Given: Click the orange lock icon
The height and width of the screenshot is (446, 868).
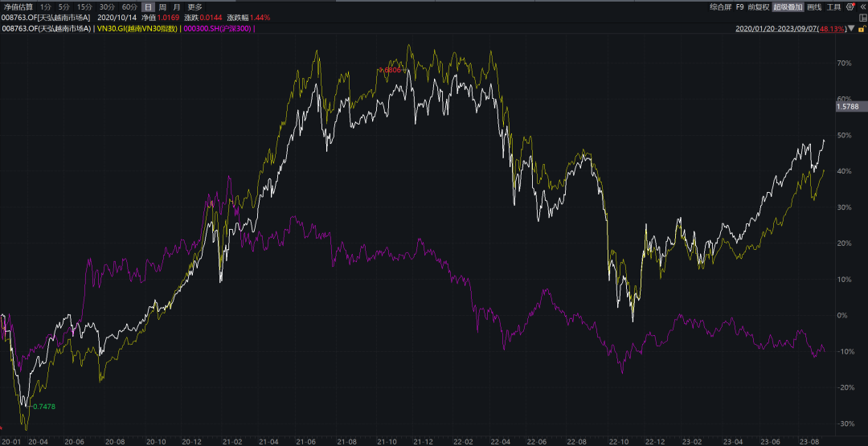Looking at the screenshot, I should click(862, 29).
